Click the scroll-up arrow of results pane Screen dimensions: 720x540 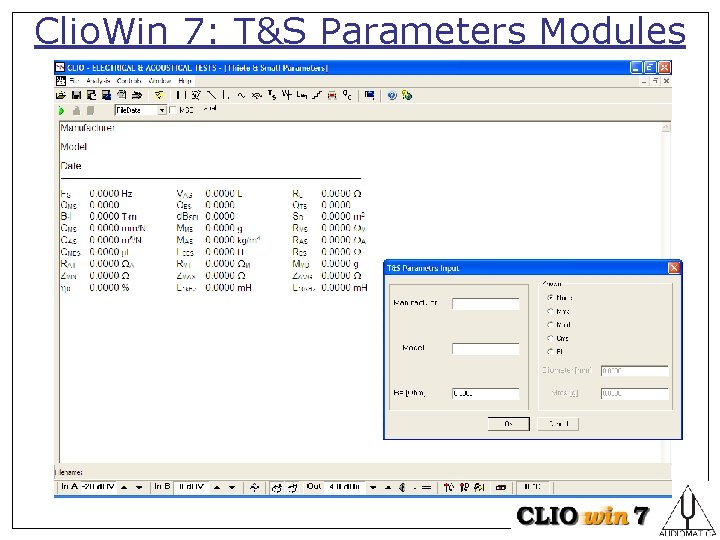click(x=666, y=128)
